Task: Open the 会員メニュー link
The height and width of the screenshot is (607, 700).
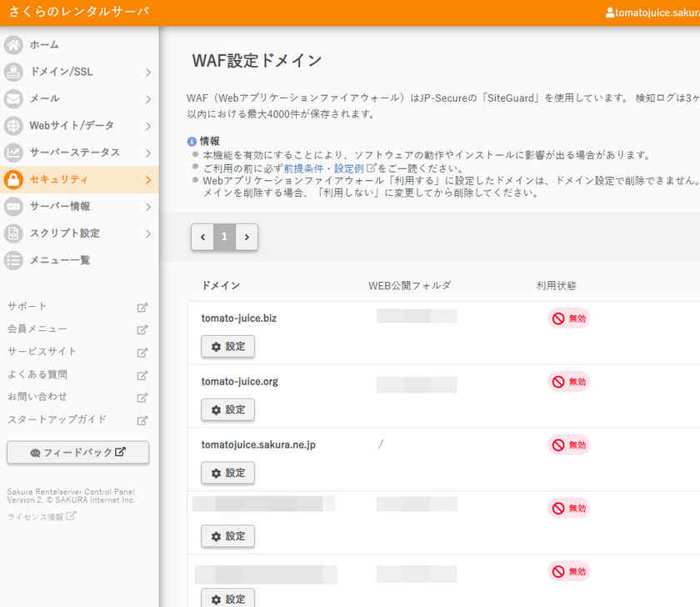Action: point(37,329)
